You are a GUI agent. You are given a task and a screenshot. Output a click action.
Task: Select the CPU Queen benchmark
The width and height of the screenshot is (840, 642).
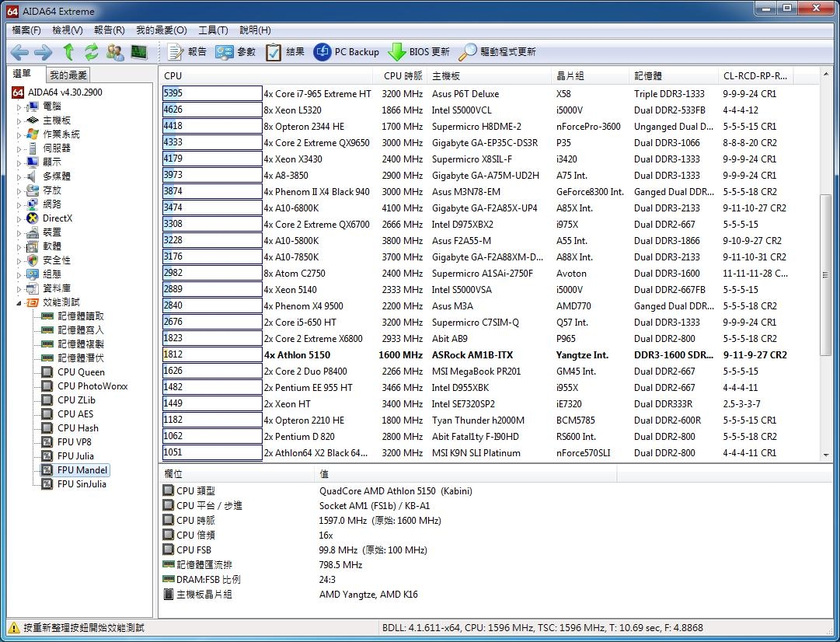pos(81,372)
